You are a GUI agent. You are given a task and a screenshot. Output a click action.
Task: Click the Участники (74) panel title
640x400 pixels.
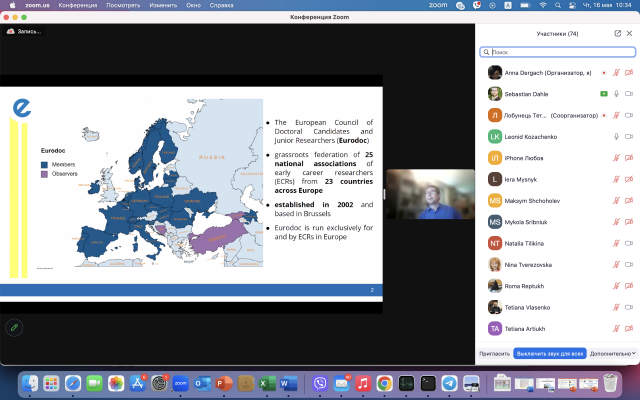click(557, 33)
